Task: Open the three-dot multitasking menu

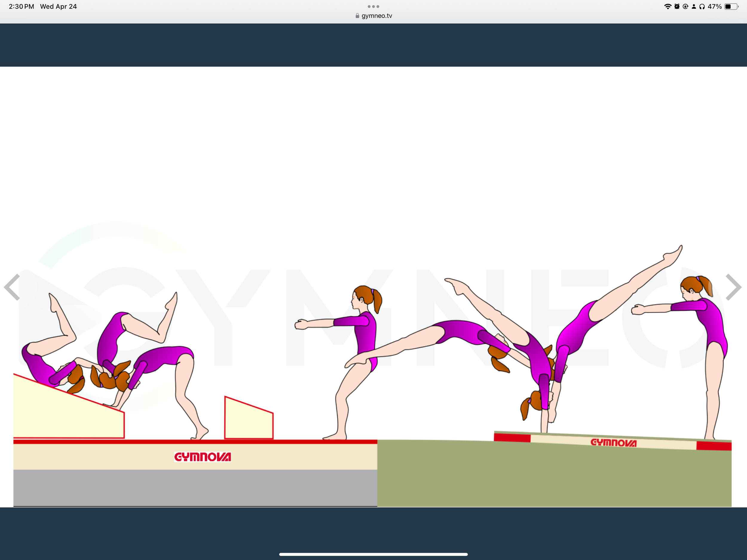Action: 373,6
